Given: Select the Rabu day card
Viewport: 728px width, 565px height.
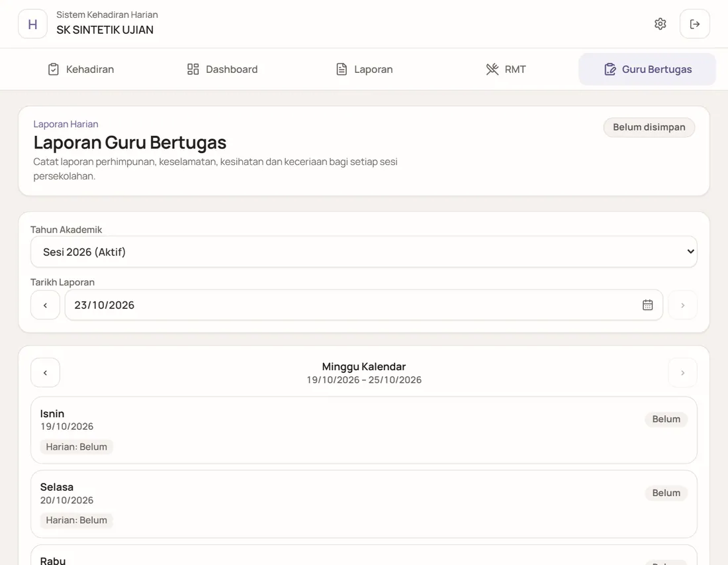Looking at the screenshot, I should (x=364, y=555).
